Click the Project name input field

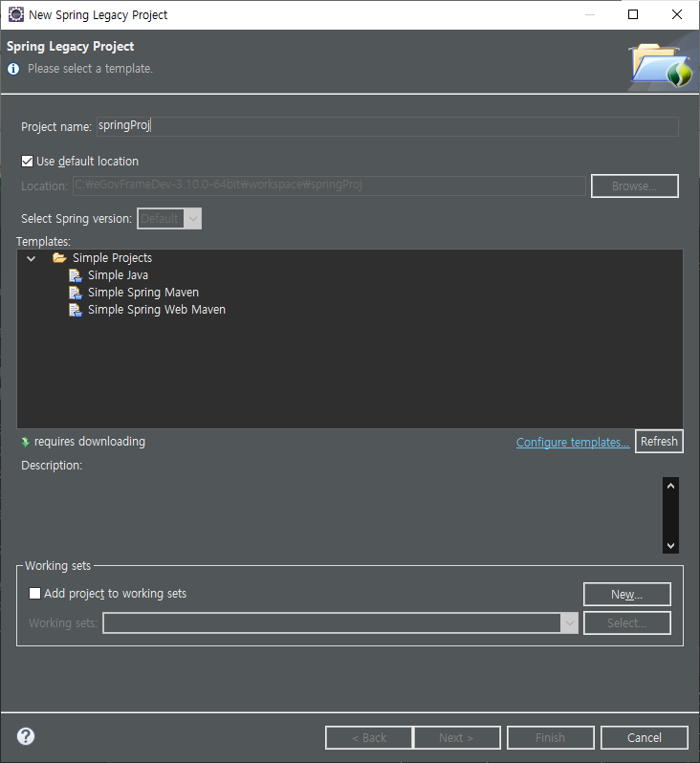click(x=387, y=126)
